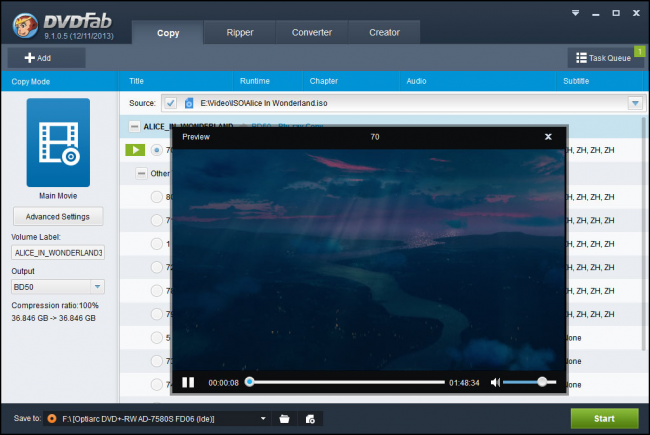
Task: Switch to the Copy tab
Action: tap(168, 33)
